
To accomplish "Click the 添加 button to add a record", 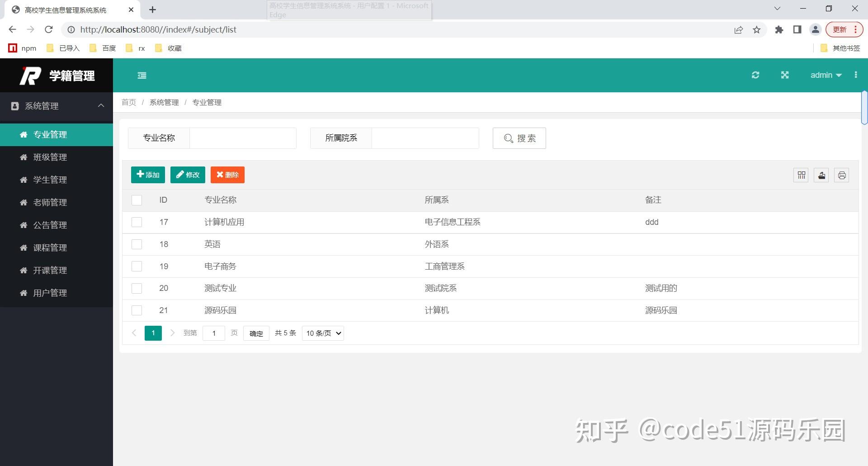I will (x=148, y=175).
